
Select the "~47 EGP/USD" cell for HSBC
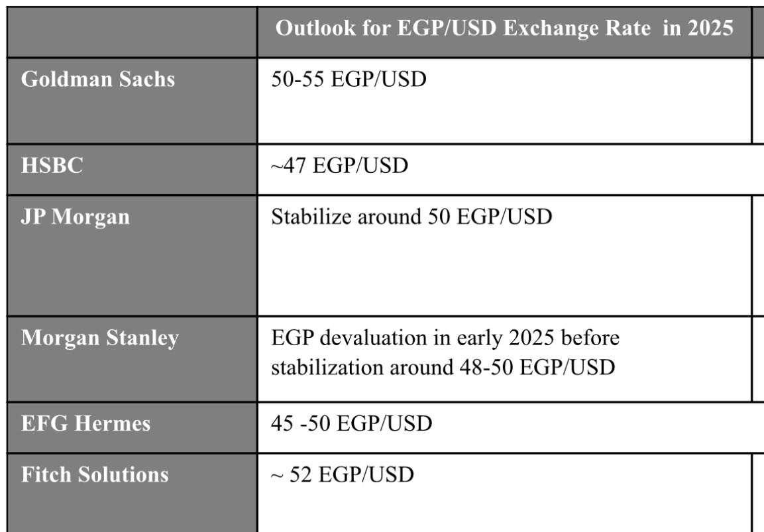point(339,166)
